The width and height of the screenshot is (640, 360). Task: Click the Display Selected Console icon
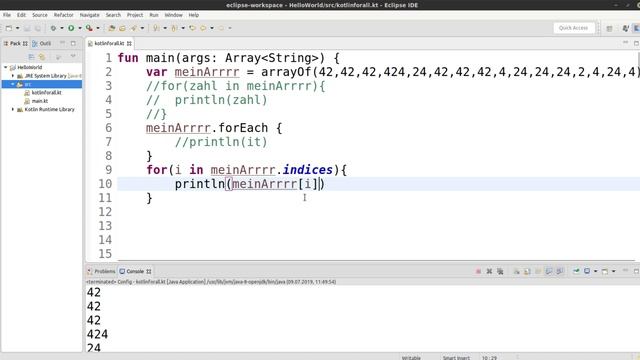click(x=587, y=271)
